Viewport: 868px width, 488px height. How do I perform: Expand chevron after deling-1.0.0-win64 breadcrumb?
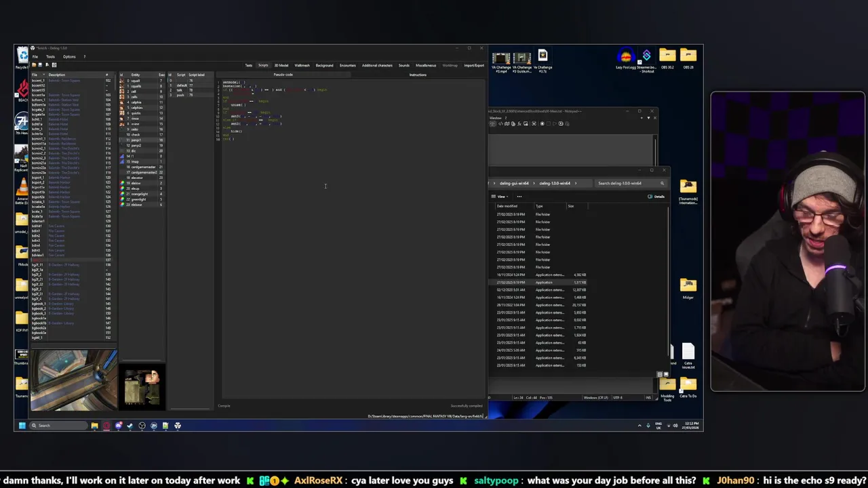(576, 183)
